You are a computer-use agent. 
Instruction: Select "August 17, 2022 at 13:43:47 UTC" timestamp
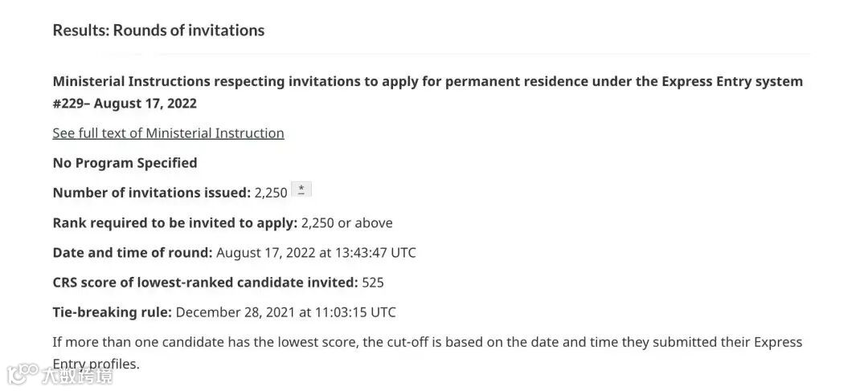pyautogui.click(x=316, y=253)
